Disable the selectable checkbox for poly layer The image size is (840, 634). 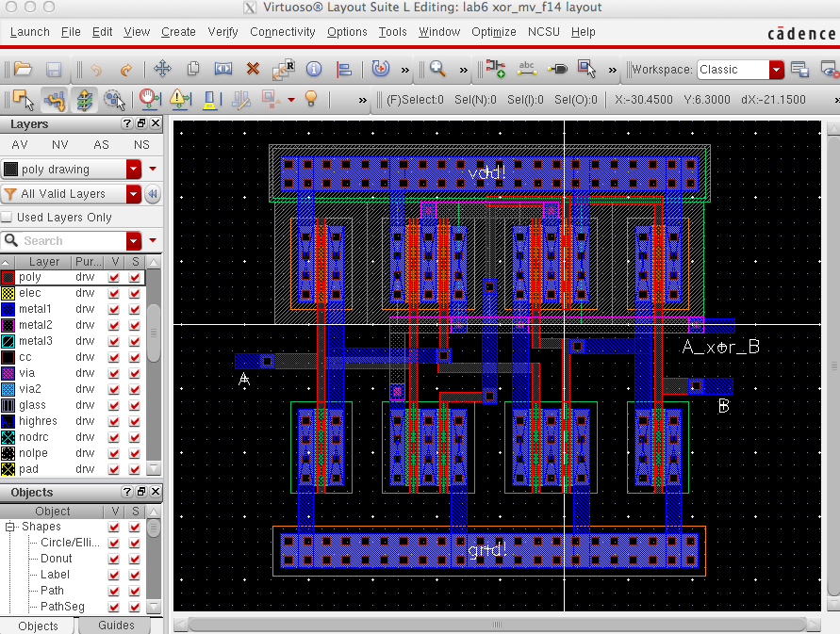point(135,277)
